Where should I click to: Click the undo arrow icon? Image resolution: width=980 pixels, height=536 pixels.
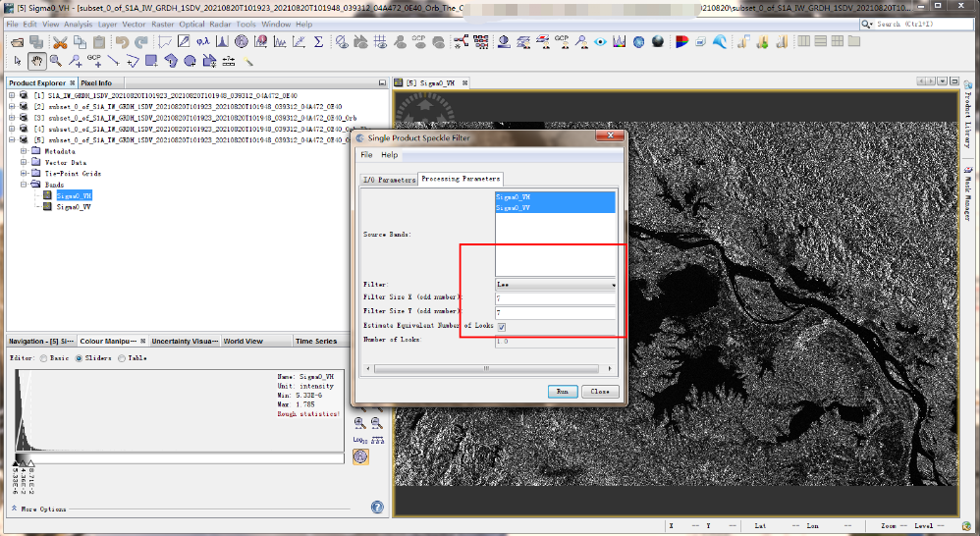122,42
